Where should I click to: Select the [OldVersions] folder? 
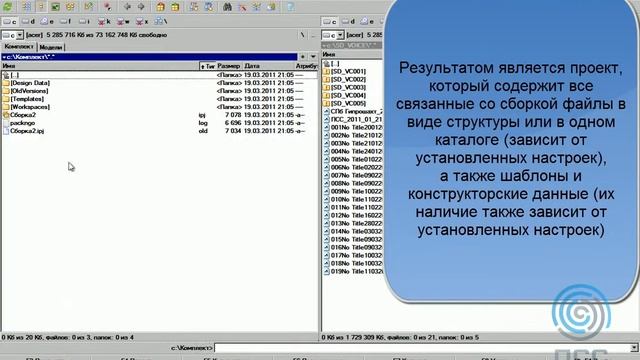159,91
